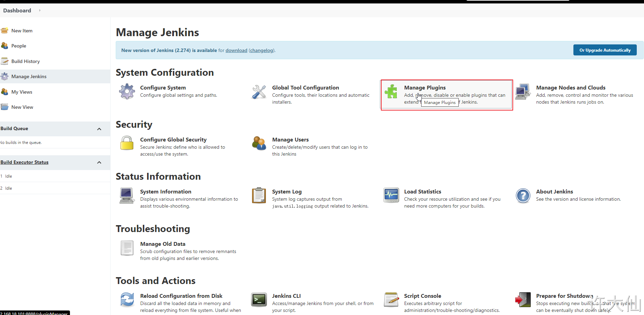Click the Manage Old Data document icon

point(127,248)
